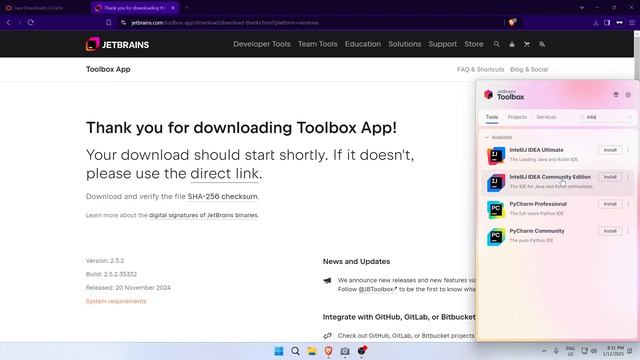
Task: Click the PyCharm Professional product icon
Action: point(496,209)
